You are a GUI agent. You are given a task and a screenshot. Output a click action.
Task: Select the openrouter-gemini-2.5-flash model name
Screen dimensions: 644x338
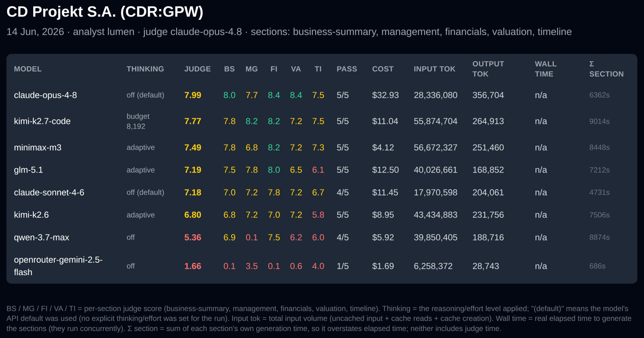(58, 266)
